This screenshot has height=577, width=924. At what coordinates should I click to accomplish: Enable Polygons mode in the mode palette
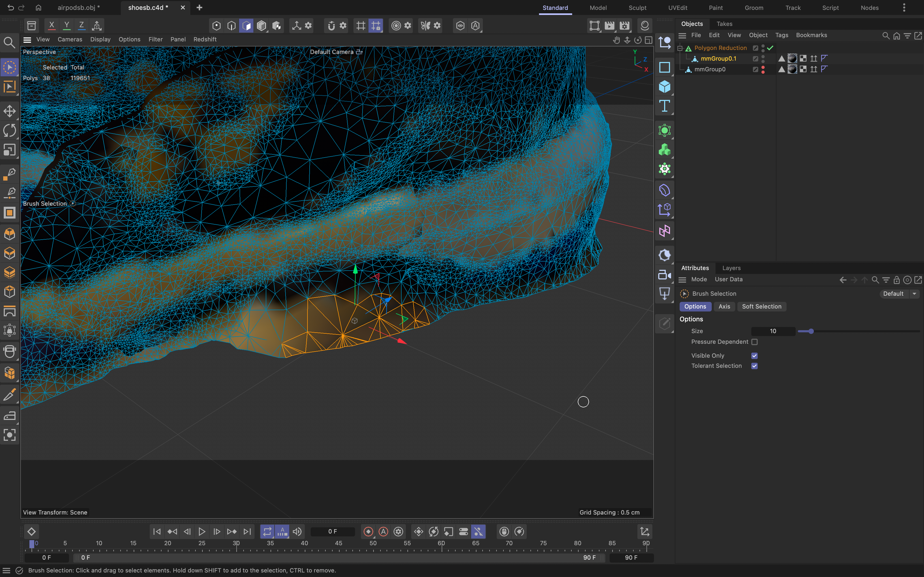coord(247,25)
